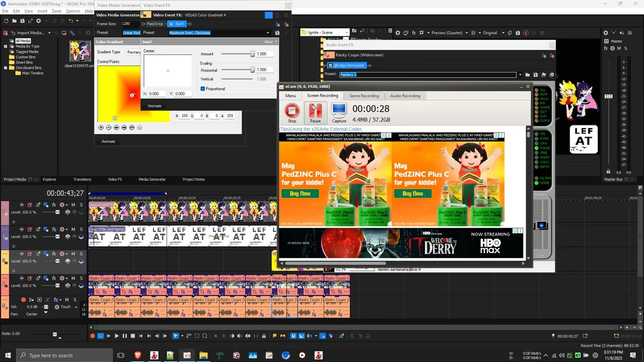Remove gradient control point minus icon
Viewport: 644px width, 362px height.
pyautogui.click(x=109, y=128)
